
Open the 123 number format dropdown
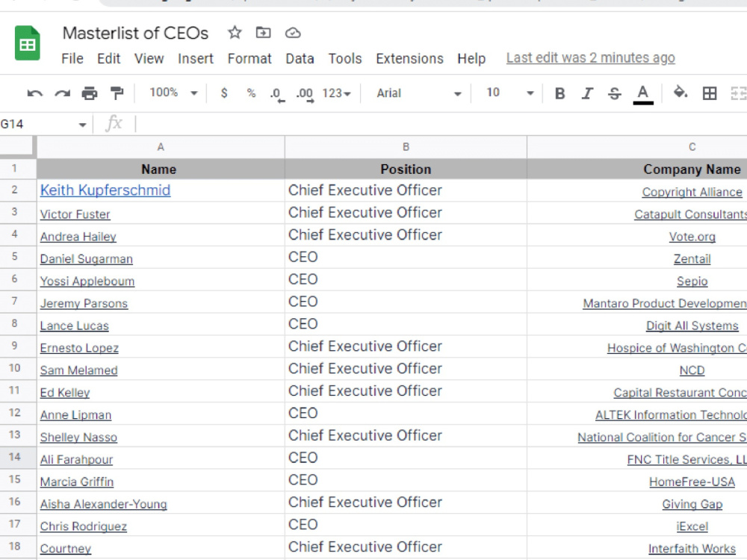pos(336,93)
